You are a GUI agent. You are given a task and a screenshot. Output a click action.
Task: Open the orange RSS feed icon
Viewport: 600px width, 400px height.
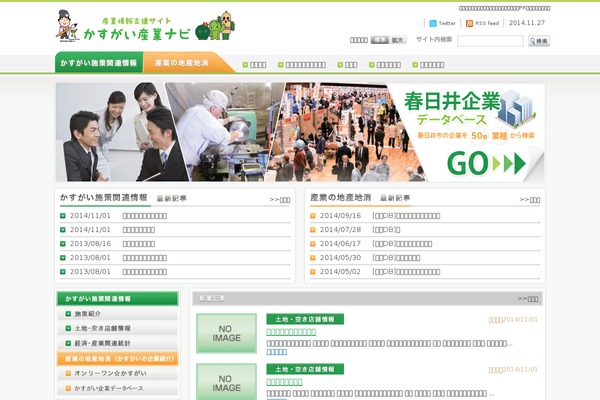tap(469, 23)
